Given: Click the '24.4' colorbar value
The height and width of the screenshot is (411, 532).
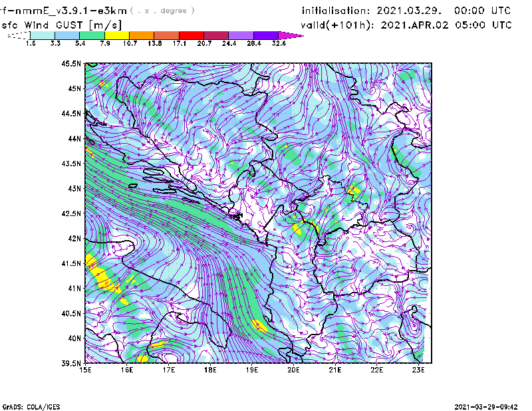Looking at the screenshot, I should tap(229, 43).
